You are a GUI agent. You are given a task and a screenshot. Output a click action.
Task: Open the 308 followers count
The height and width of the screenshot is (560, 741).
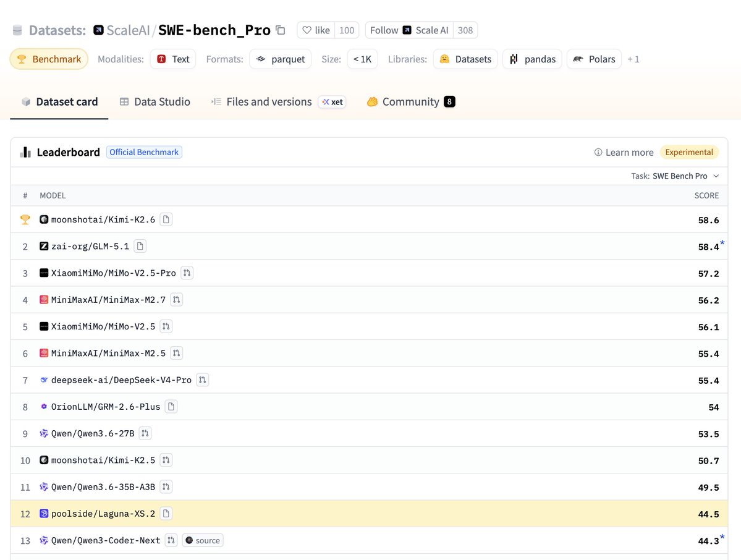click(x=465, y=30)
